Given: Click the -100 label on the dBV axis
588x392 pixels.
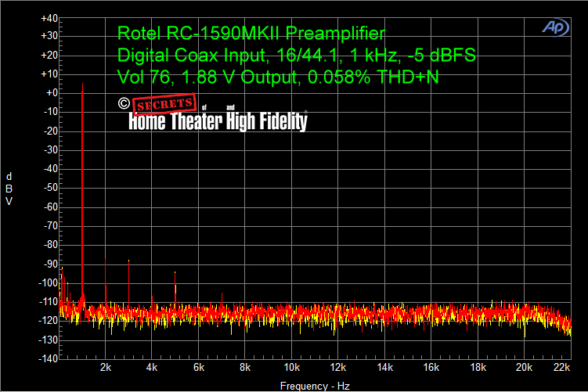Looking at the screenshot, I should coord(49,282).
